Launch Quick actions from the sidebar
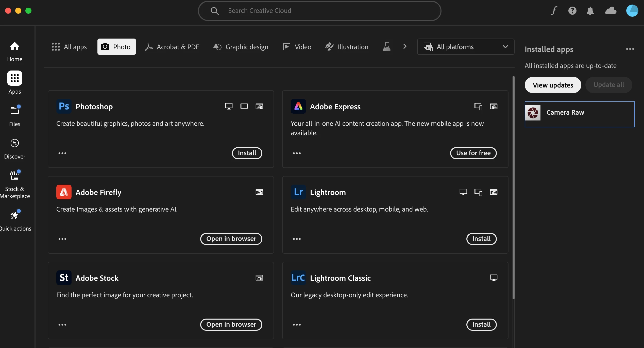 tap(15, 221)
